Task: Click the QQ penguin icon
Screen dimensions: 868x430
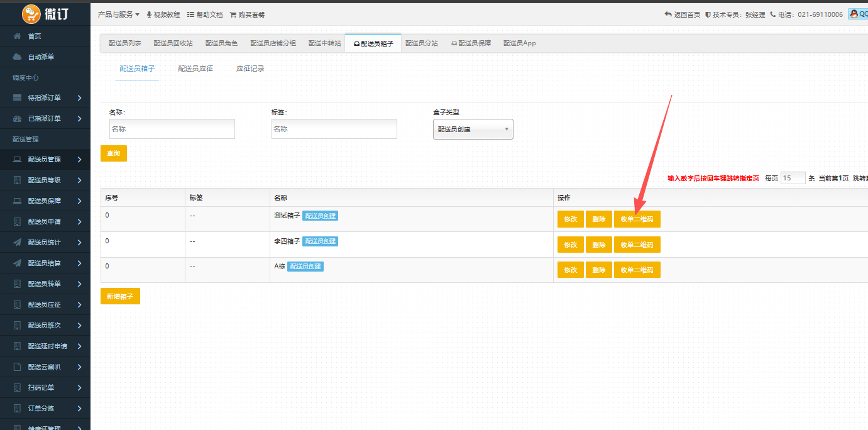Action: pos(854,14)
